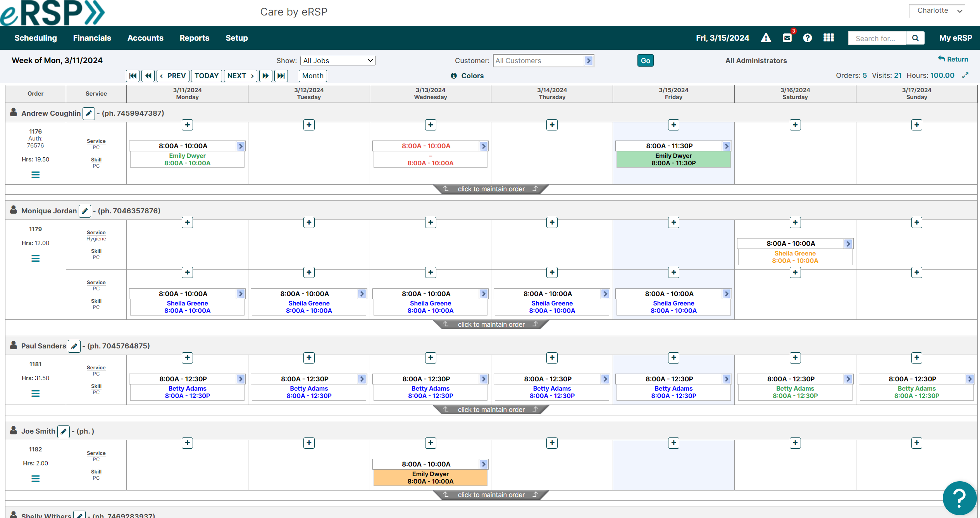980x518 pixels.
Task: Open the help question mark icon
Action: point(808,38)
